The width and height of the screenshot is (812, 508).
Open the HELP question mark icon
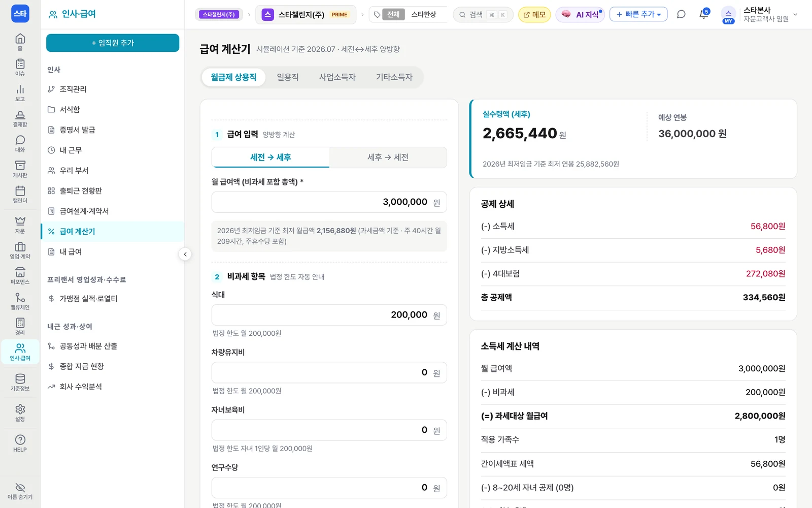click(20, 443)
